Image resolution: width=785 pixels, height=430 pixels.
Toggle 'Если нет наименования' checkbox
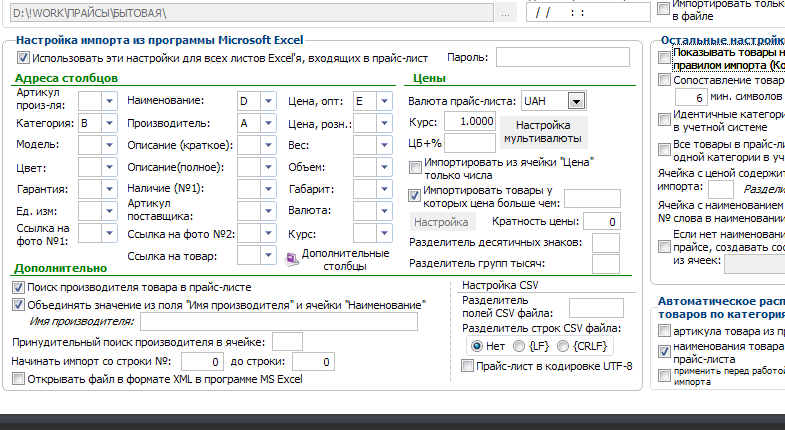point(664,246)
